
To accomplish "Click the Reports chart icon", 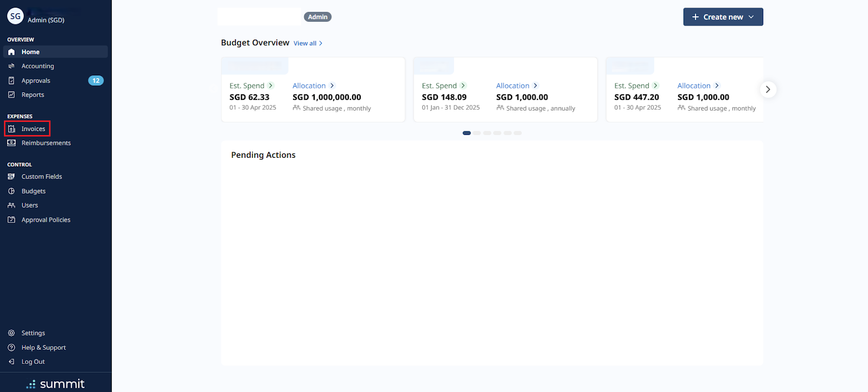I will (x=11, y=95).
